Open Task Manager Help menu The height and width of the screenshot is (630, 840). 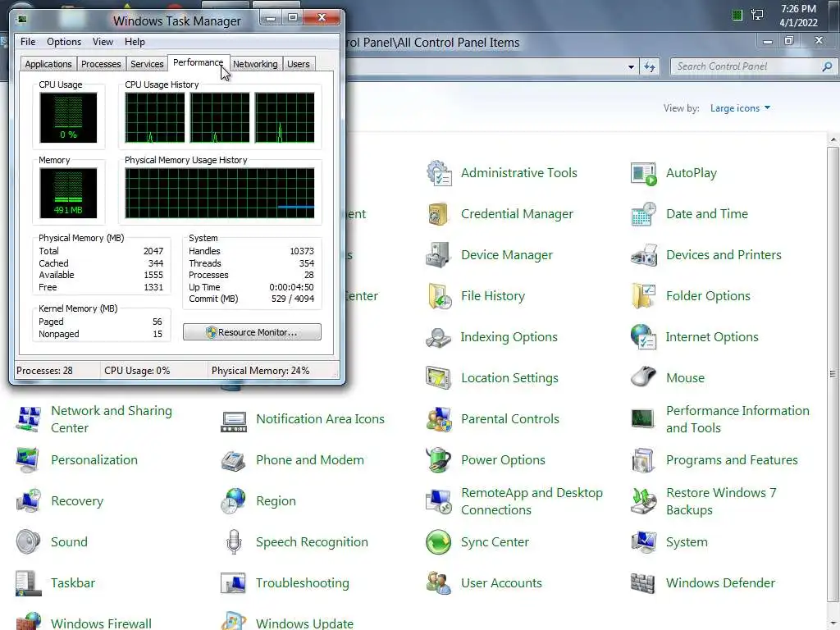coord(135,42)
